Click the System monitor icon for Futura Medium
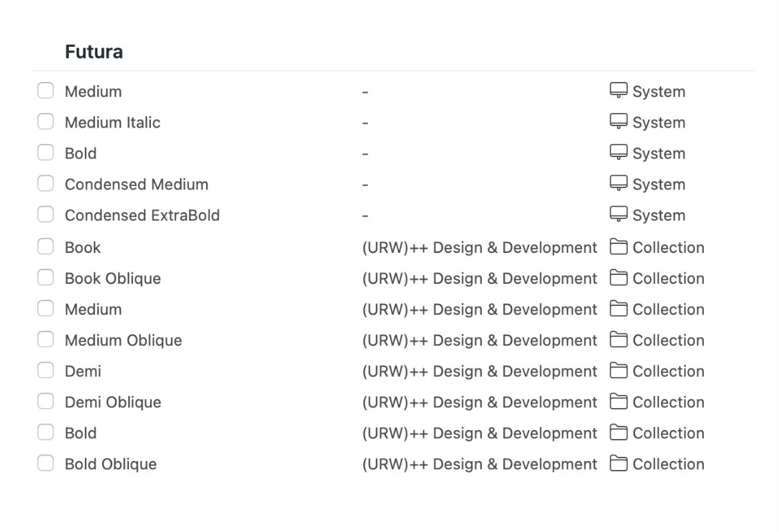 (618, 90)
